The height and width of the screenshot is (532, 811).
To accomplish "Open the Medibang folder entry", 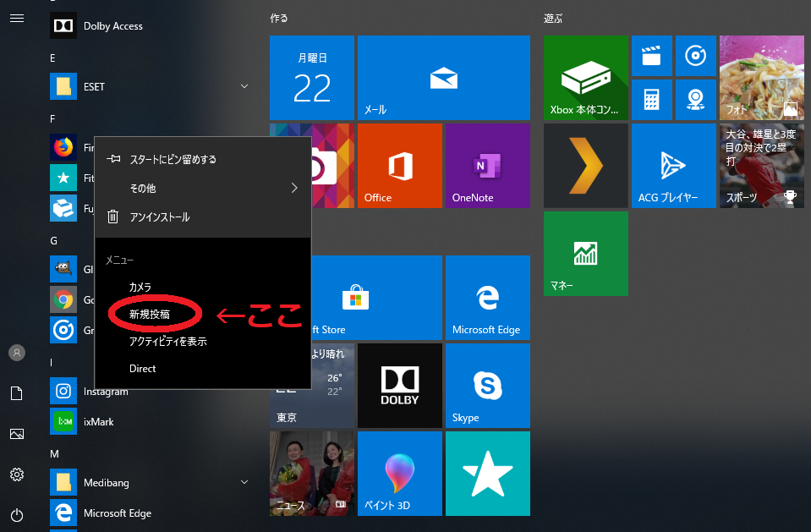I will [150, 482].
